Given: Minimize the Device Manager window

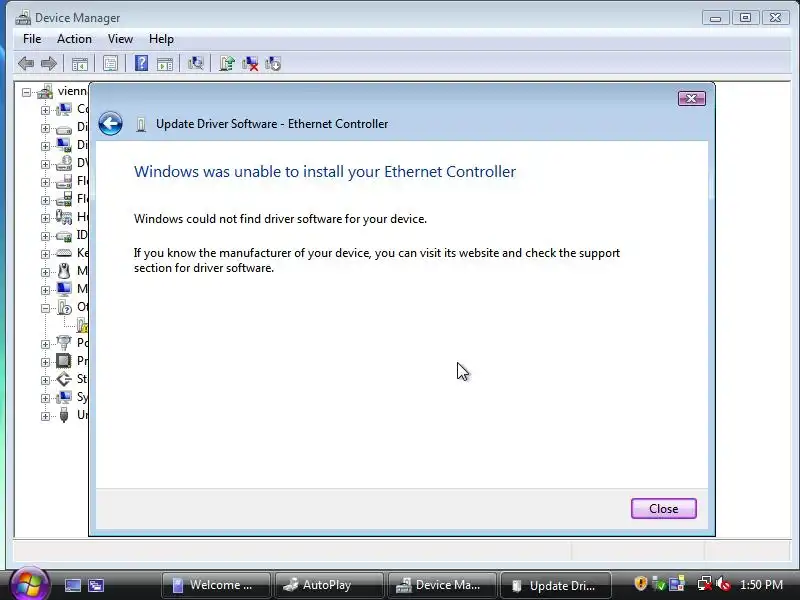Looking at the screenshot, I should (x=715, y=18).
